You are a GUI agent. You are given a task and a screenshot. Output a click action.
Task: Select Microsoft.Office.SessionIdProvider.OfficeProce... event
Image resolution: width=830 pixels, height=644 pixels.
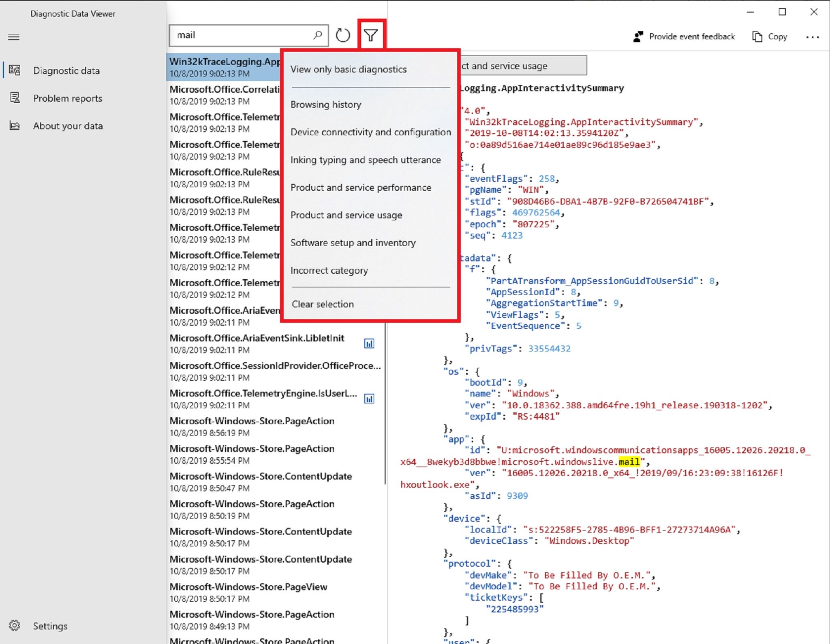click(x=275, y=371)
